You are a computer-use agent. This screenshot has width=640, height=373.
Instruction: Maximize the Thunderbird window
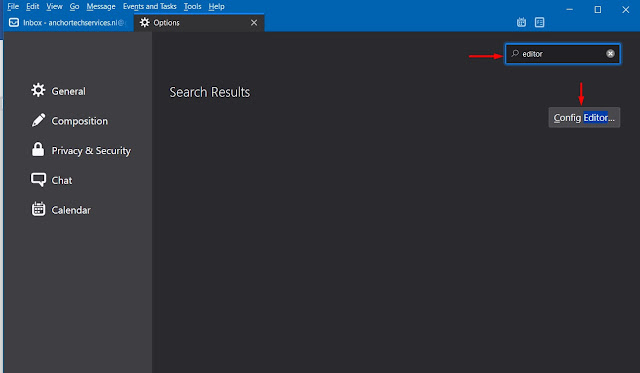tap(598, 9)
